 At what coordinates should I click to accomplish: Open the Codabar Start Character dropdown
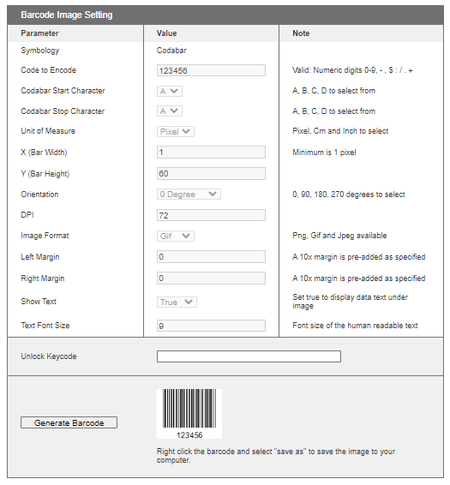click(170, 91)
